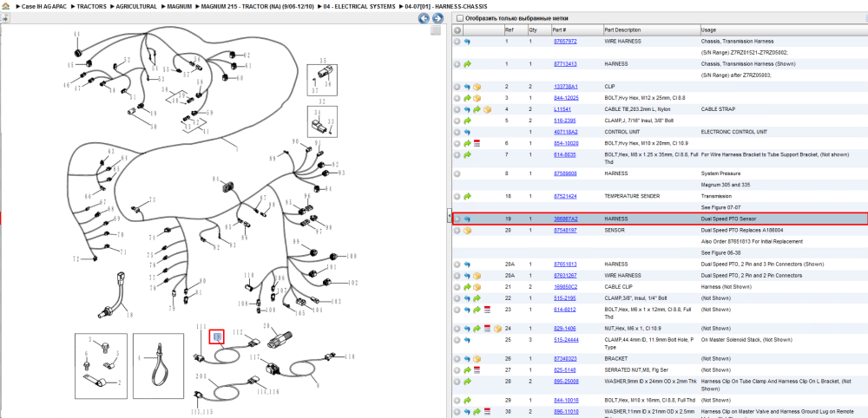The height and width of the screenshot is (418, 868).
Task: Sort by the 'Ref' column header
Action: coord(515,29)
